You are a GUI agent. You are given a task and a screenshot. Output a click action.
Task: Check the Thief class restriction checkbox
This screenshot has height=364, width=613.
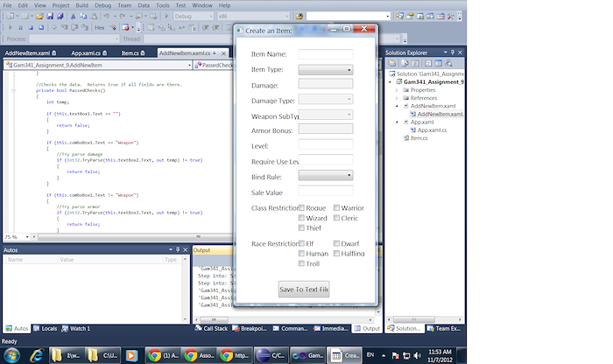pos(301,227)
